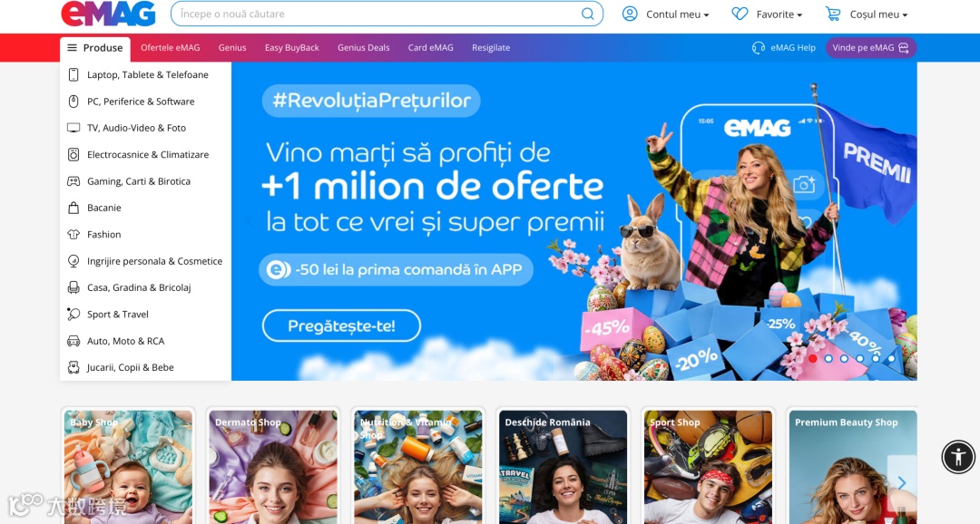Select the second banner carousel dot
The height and width of the screenshot is (524, 980).
coord(828,358)
